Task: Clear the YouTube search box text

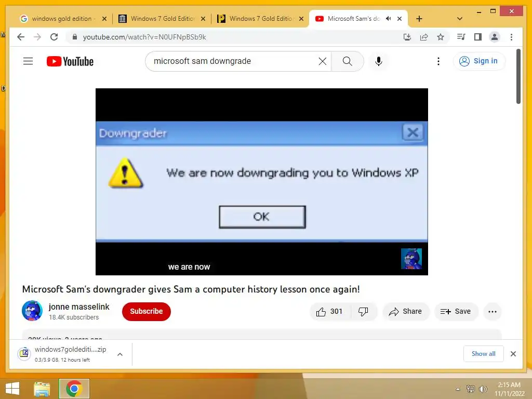Action: (x=322, y=61)
